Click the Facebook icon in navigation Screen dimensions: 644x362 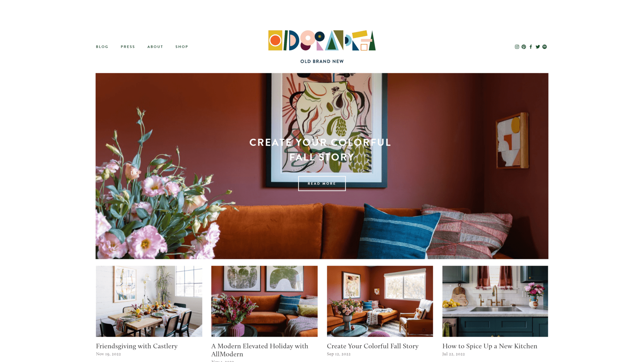[531, 46]
